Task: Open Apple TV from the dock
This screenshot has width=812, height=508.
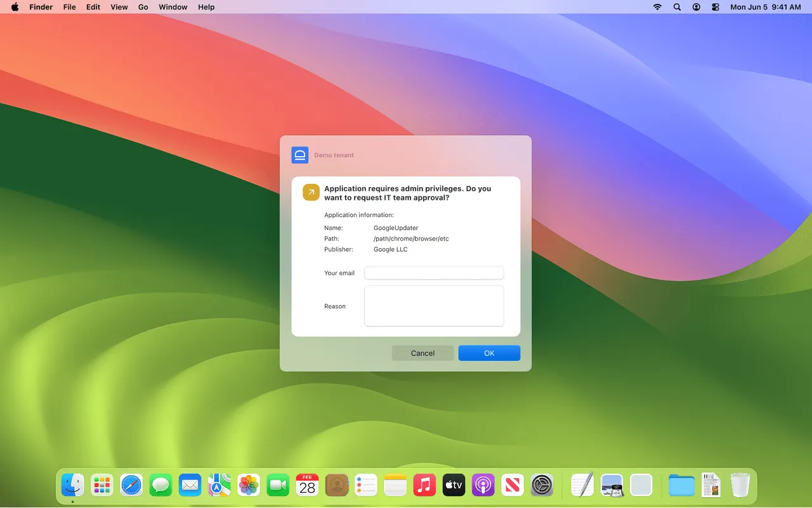Action: tap(454, 486)
